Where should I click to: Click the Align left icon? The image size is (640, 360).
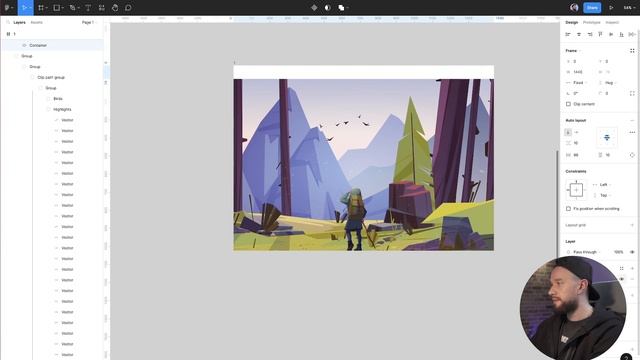coord(568,34)
